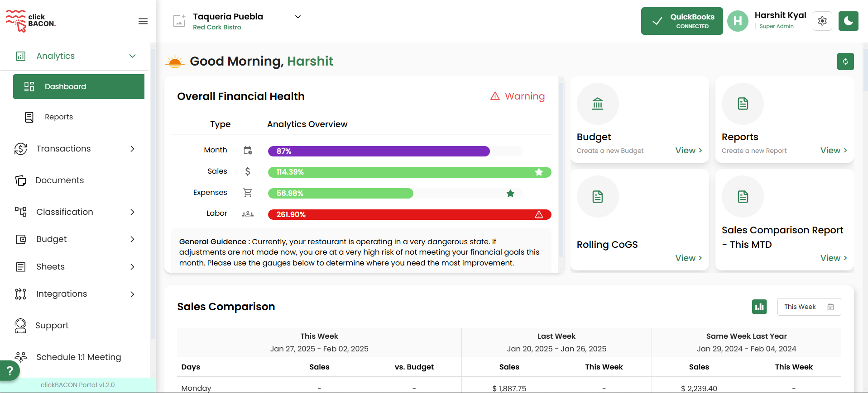Screen dimensions: 868x393
Task: Click the QuickBooks Connected button
Action: tap(681, 21)
